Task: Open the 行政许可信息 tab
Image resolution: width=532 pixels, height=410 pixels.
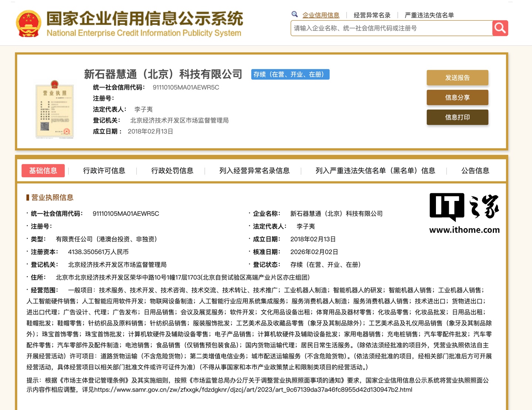Action: (x=104, y=171)
